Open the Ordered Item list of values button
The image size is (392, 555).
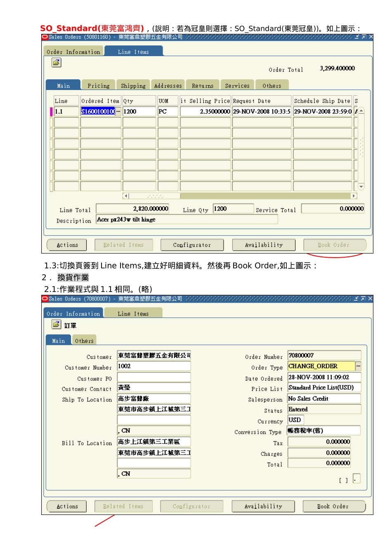click(118, 111)
